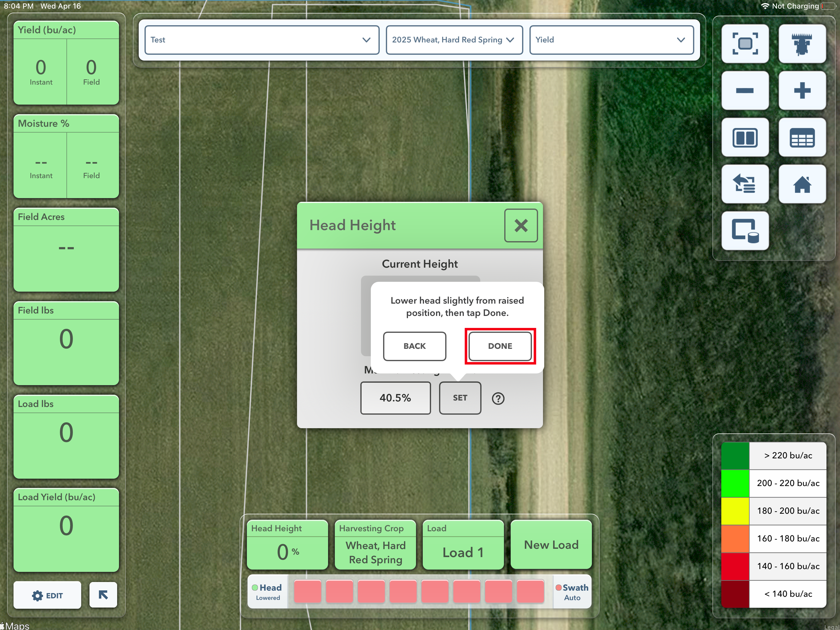Open the table grid view icon
The height and width of the screenshot is (630, 840).
(x=802, y=137)
